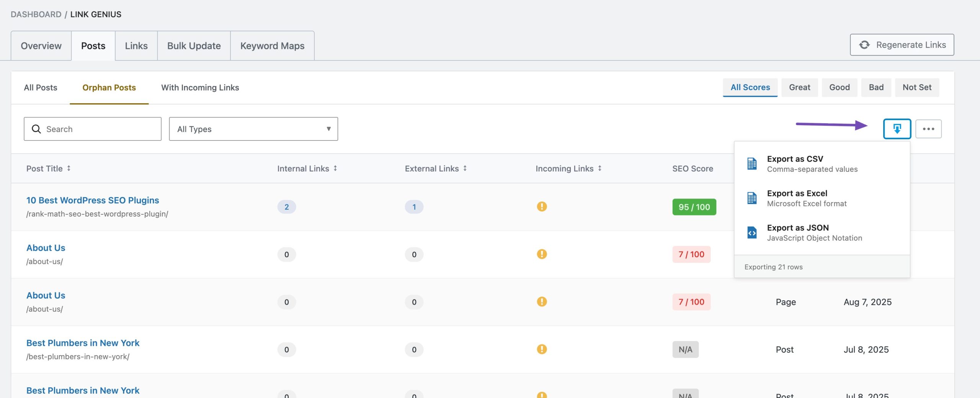The width and height of the screenshot is (980, 398).
Task: Click the green 95/100 SEO score badge
Action: [x=694, y=207]
